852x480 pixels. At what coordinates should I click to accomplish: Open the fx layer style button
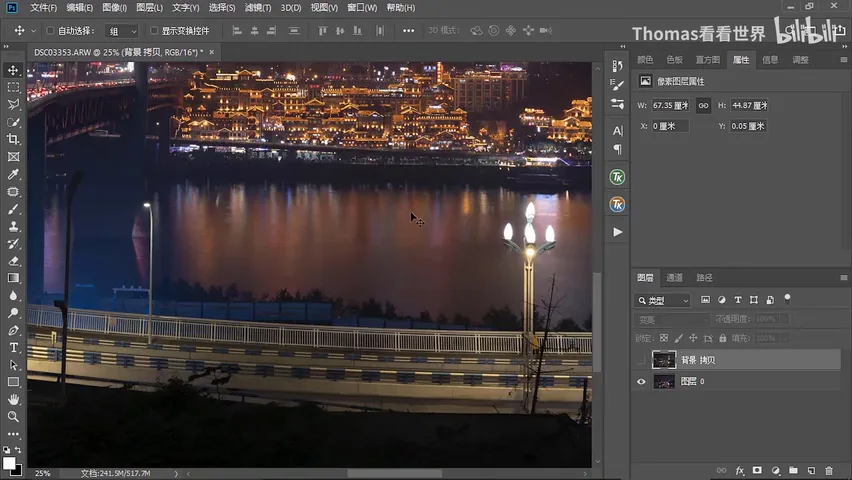tap(740, 470)
